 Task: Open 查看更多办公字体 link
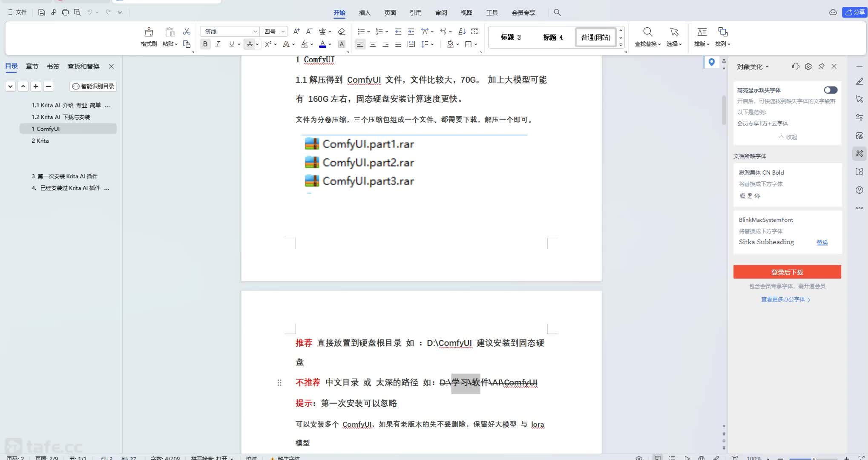[x=786, y=299]
